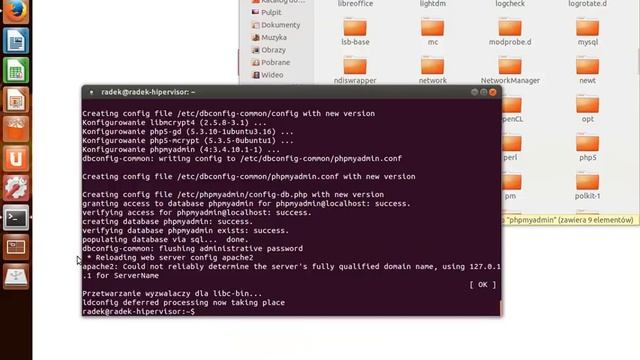
Task: Select the modprobe.d folder icon
Action: (510, 28)
